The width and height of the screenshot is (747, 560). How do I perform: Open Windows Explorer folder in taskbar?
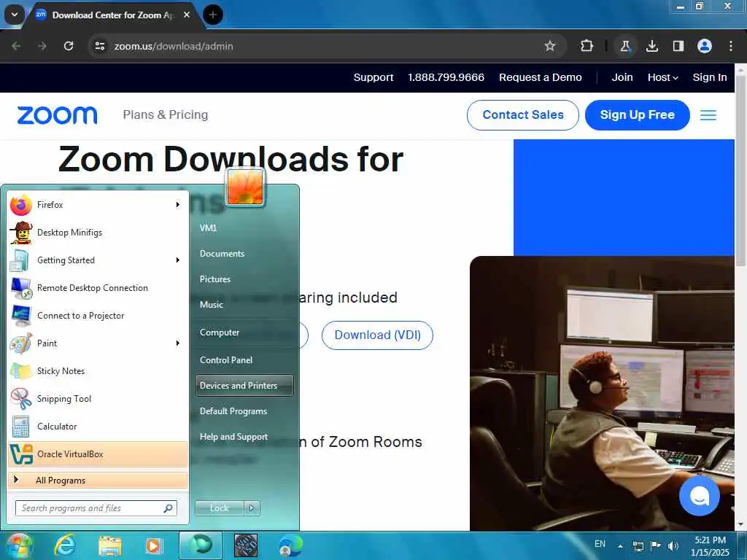(x=110, y=545)
